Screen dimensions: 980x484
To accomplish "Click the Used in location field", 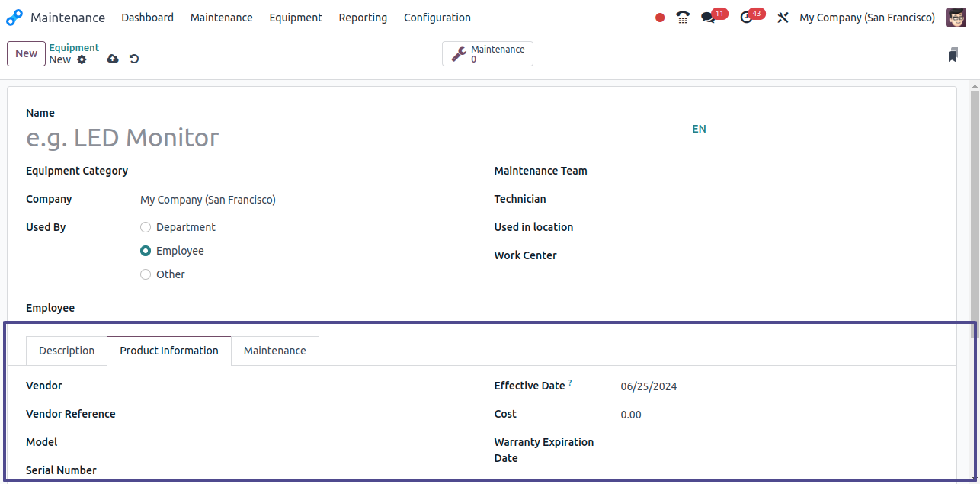I will point(780,228).
